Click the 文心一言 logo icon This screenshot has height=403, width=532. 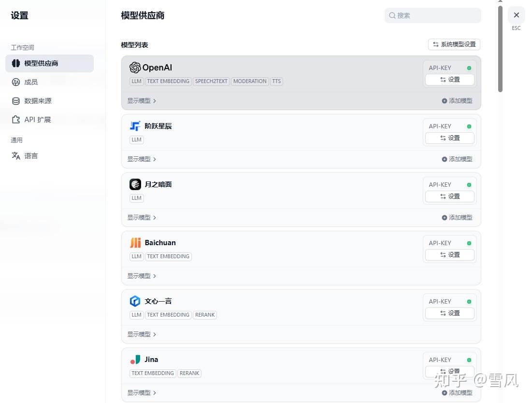click(x=135, y=301)
